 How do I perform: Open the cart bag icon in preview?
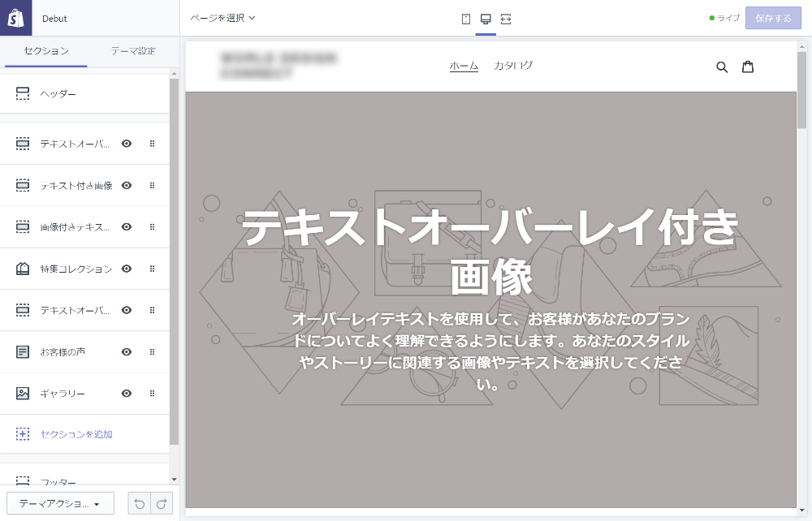click(x=748, y=67)
